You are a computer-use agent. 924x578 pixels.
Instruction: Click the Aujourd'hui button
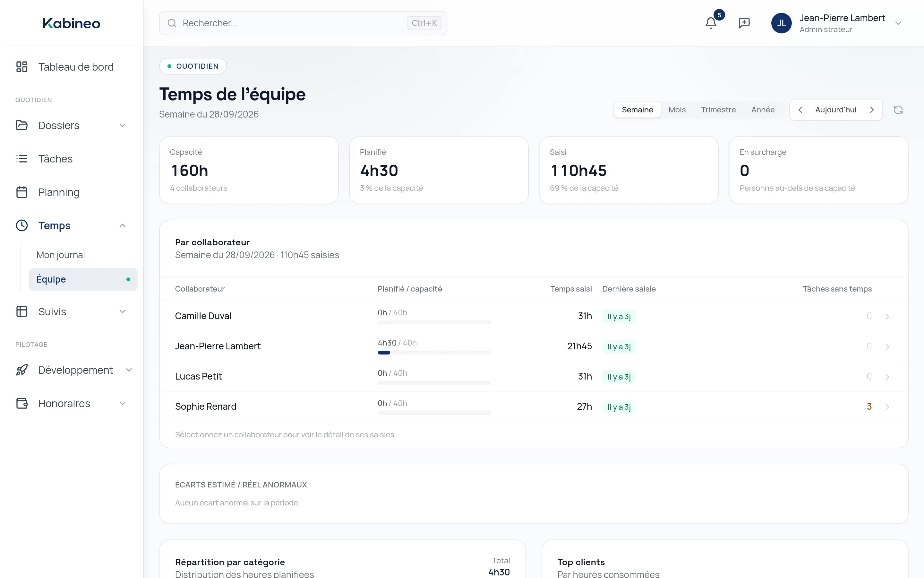835,110
